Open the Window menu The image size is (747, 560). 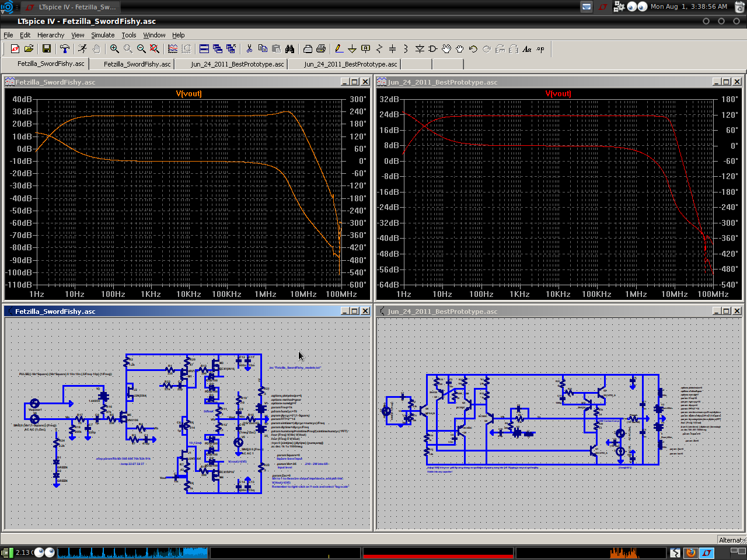[155, 35]
